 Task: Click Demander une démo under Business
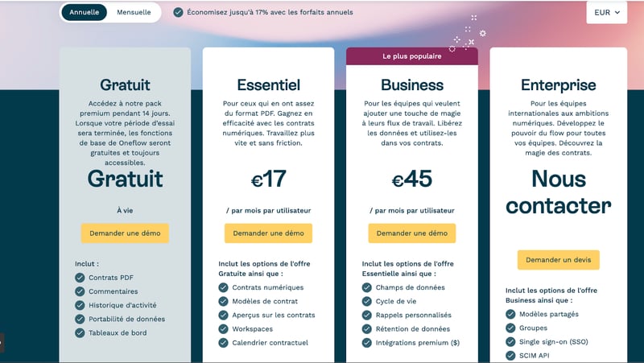[x=412, y=233]
